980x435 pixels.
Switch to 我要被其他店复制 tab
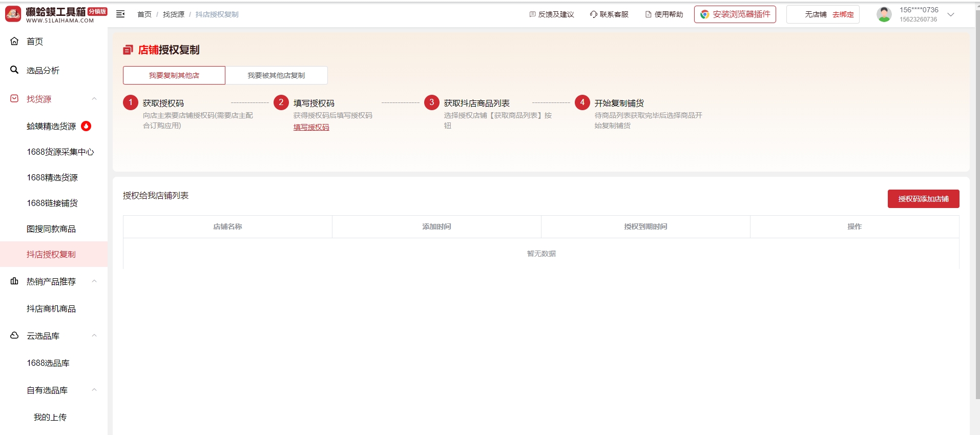[x=276, y=75]
